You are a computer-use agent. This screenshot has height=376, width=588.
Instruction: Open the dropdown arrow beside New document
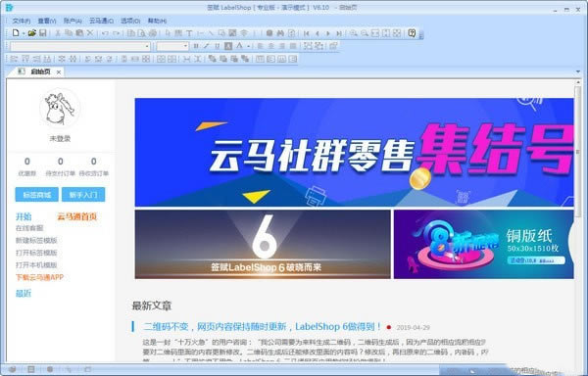pos(24,33)
